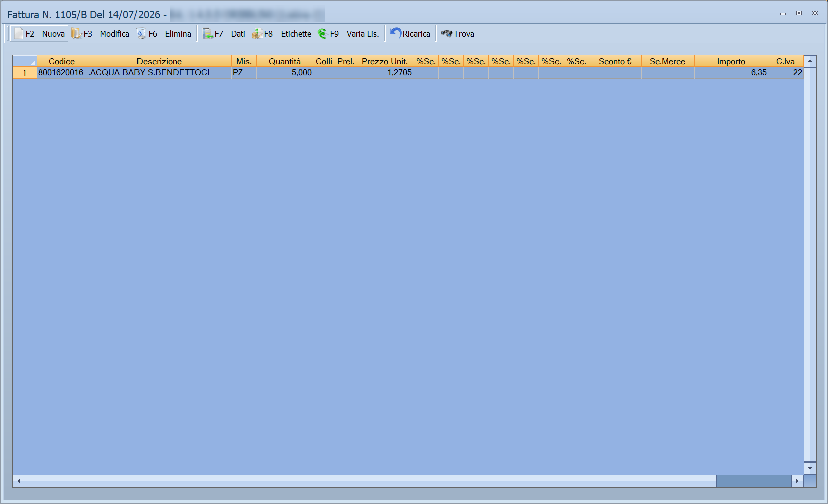Click the F8 - Etichette labels icon
828x504 pixels.
pos(257,34)
